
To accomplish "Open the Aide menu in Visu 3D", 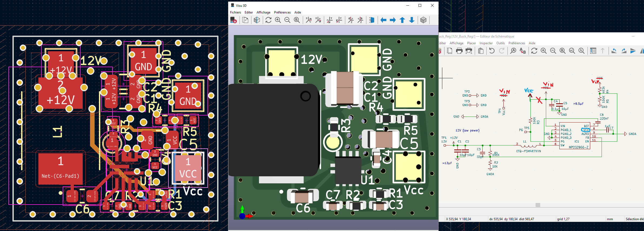I will click(298, 12).
